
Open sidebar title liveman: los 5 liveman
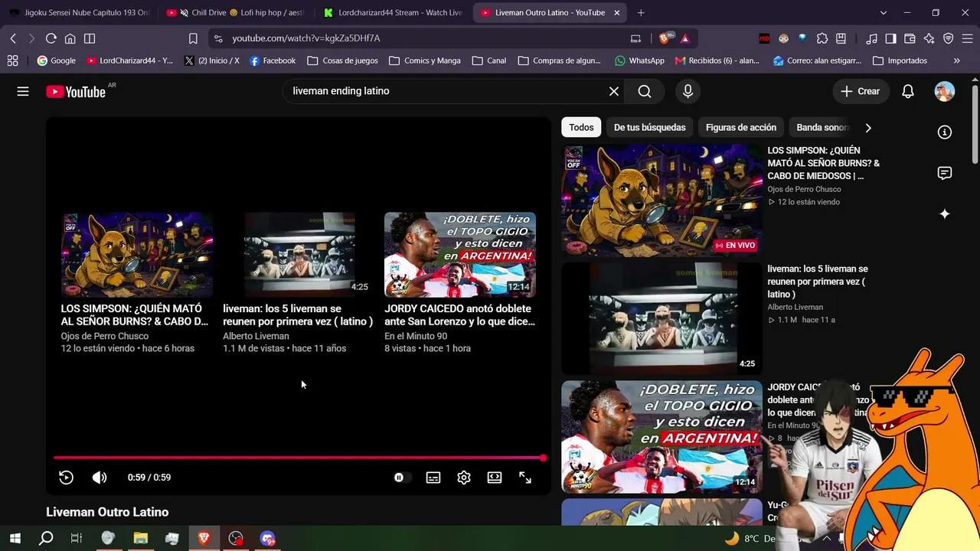(818, 282)
